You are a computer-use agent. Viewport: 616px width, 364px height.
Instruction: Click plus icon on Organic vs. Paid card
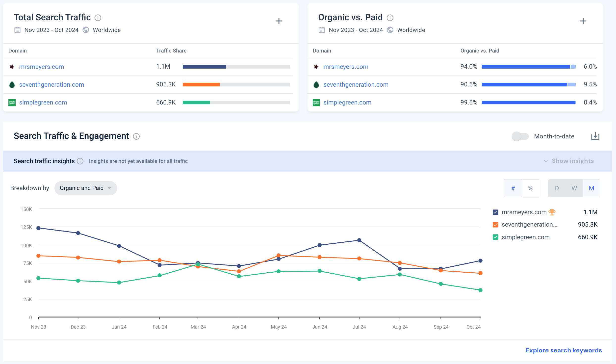tap(583, 21)
